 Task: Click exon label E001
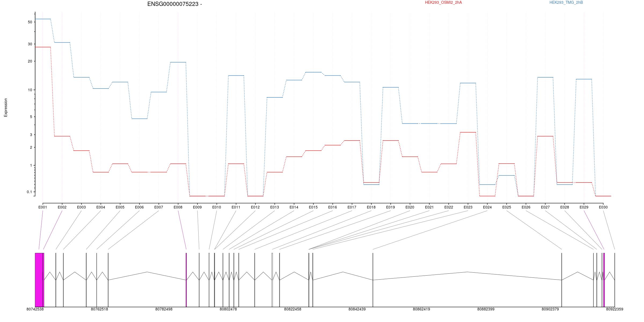(x=43, y=207)
